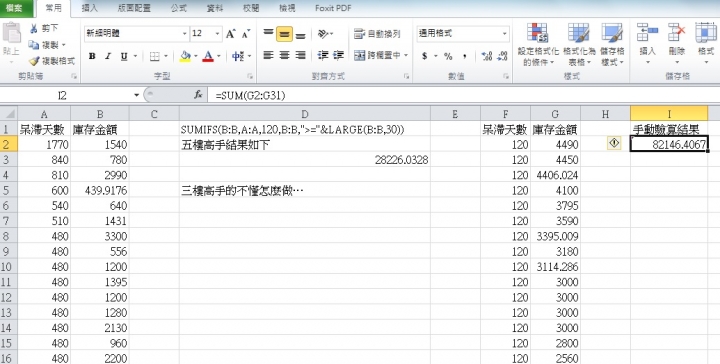Click the Insert Function fx button

[198, 95]
